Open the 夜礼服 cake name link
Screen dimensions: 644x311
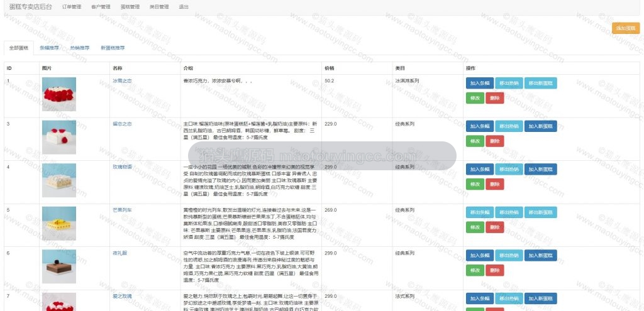119,253
